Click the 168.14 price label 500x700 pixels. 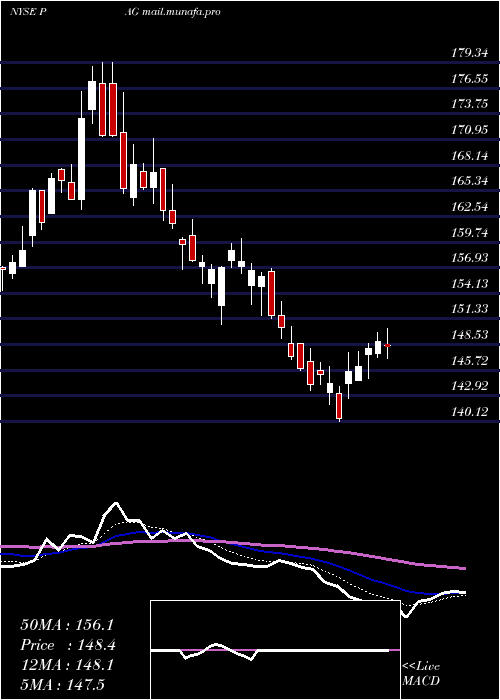tap(469, 156)
